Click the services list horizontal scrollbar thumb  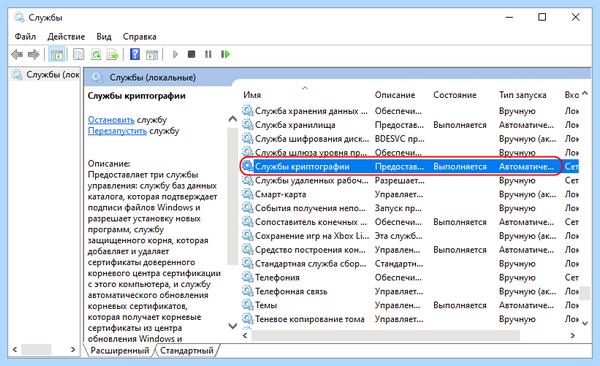pos(385,335)
